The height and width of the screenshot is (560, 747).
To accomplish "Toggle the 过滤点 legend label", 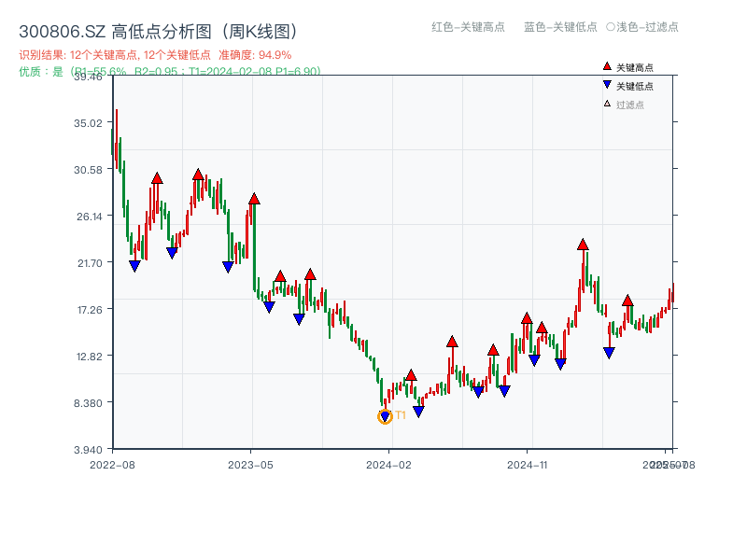I will pyautogui.click(x=629, y=105).
